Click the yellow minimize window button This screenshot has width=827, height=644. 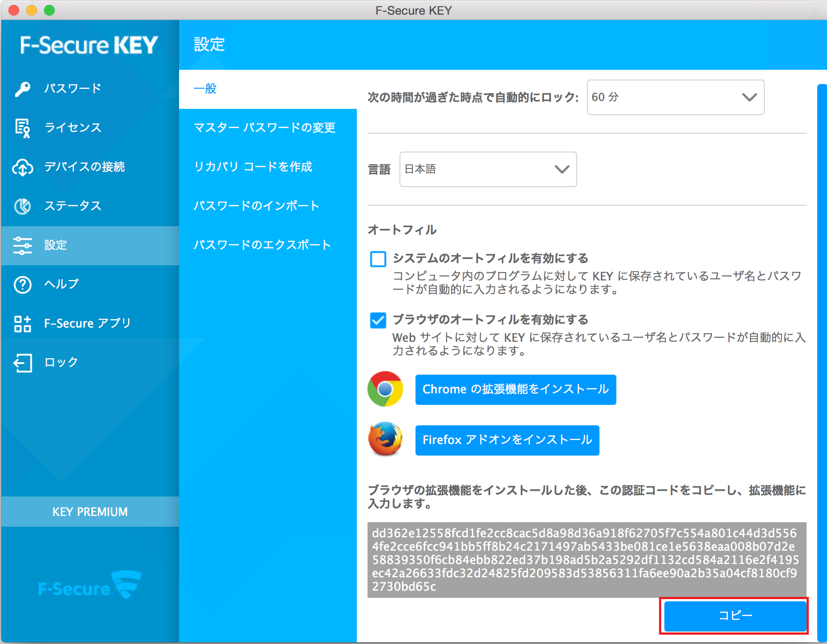[32, 10]
